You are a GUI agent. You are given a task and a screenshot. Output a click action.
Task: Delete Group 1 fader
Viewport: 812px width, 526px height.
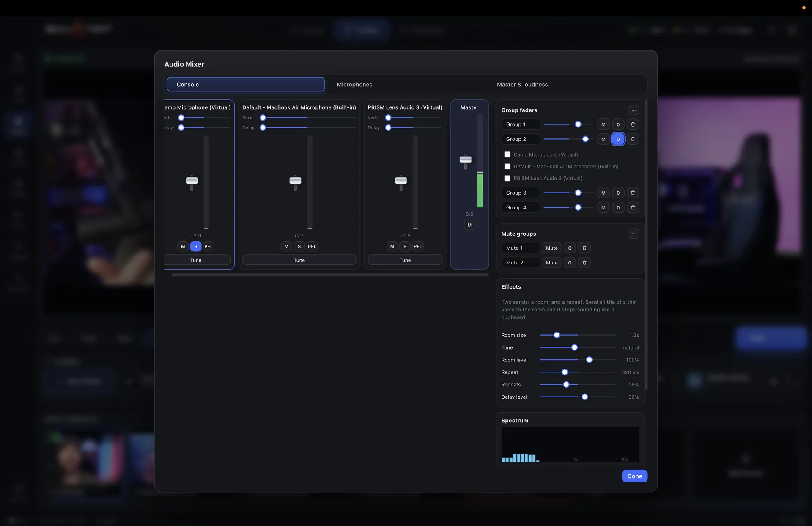point(633,124)
